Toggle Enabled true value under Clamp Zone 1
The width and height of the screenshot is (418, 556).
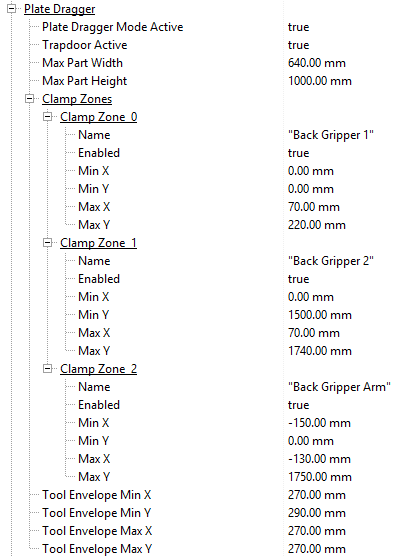point(298,279)
